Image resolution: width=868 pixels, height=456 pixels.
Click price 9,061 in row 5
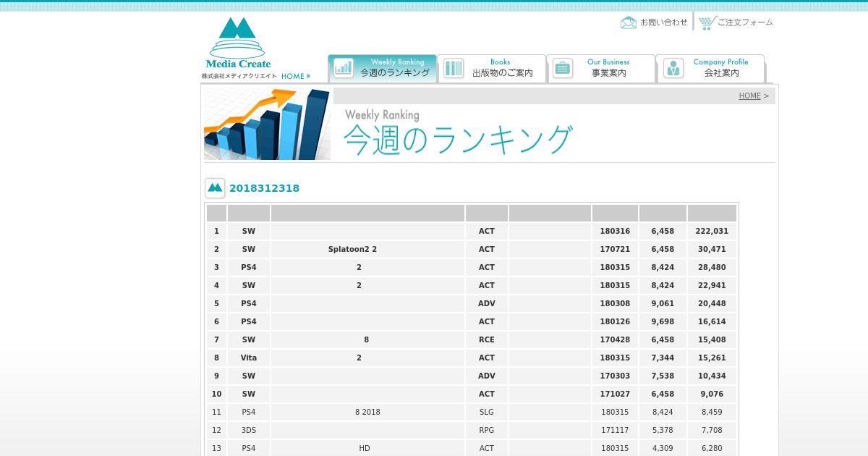click(x=663, y=303)
